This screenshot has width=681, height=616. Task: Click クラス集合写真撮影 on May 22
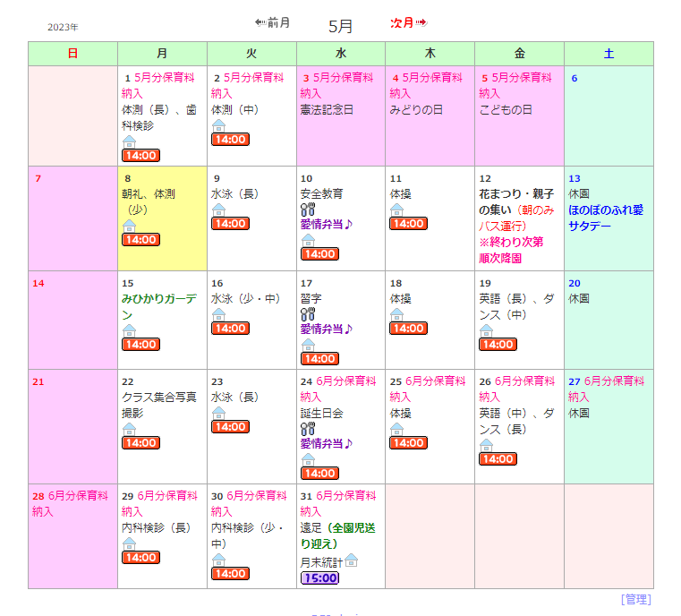(x=159, y=405)
